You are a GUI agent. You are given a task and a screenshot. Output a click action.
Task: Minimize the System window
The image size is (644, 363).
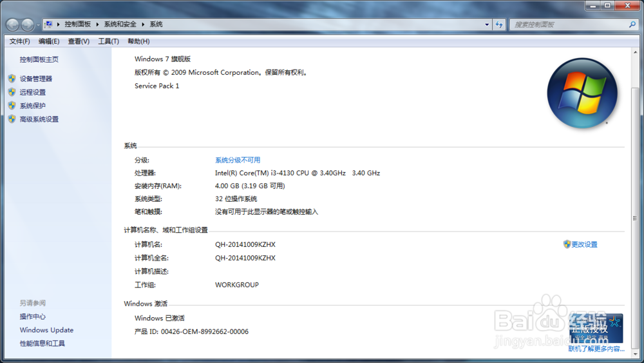[592, 5]
